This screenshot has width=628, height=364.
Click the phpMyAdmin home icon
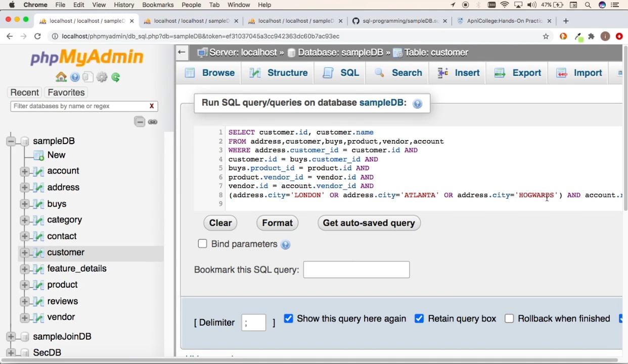point(61,77)
